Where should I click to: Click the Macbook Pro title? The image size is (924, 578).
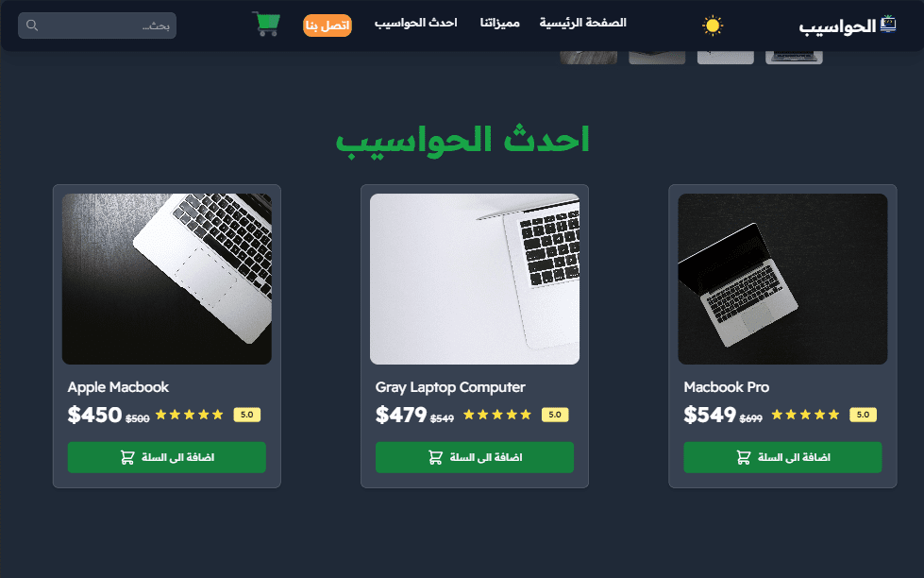(726, 387)
